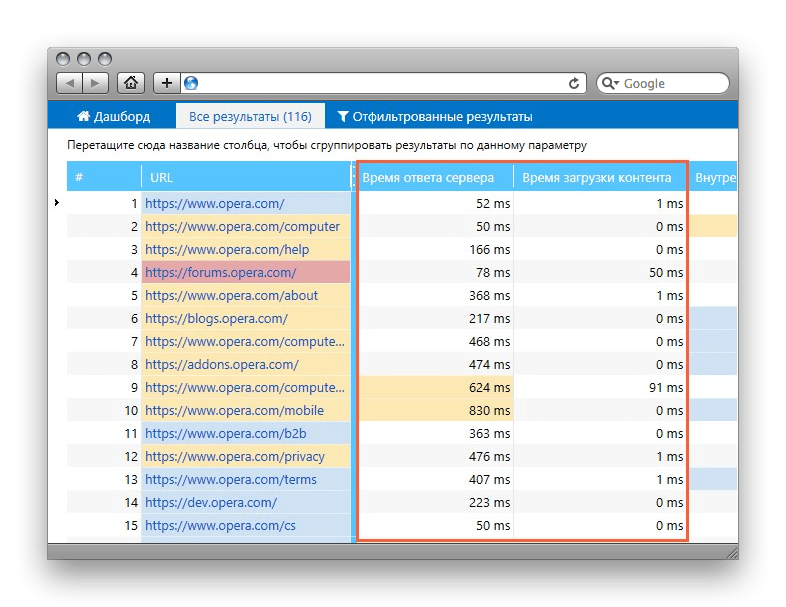The height and width of the screenshot is (607, 786).
Task: Select the 476 ms server response cell
Action: [435, 457]
